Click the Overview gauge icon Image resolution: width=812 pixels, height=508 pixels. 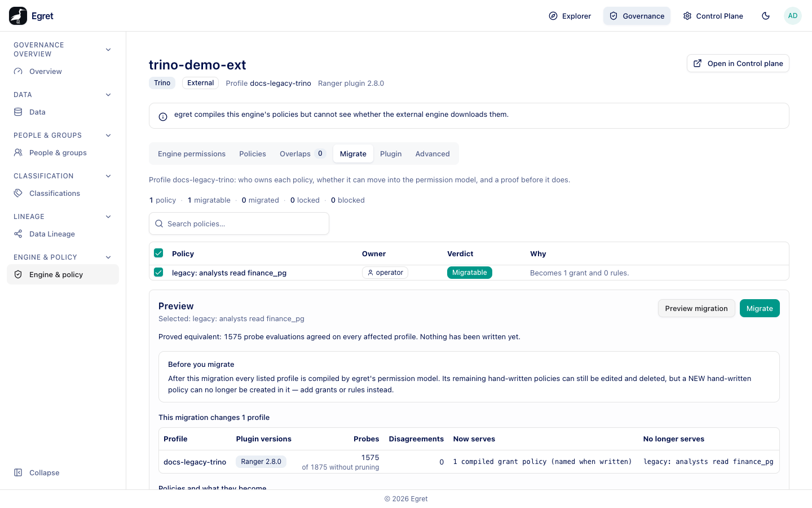pyautogui.click(x=18, y=72)
